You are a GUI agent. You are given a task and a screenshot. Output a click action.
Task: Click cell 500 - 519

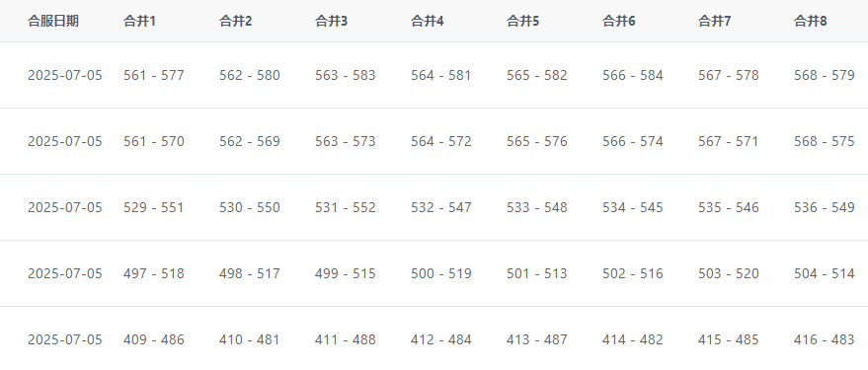pyautogui.click(x=441, y=273)
